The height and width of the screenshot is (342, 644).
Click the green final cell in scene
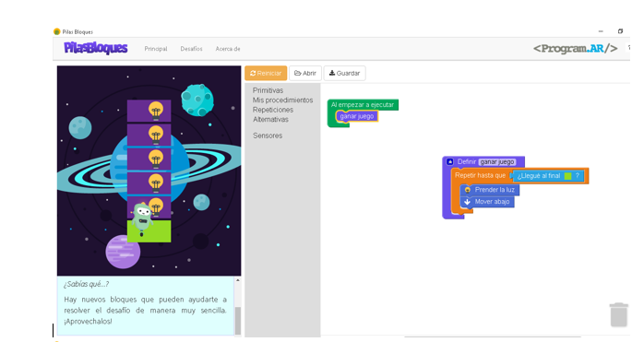pos(149,230)
